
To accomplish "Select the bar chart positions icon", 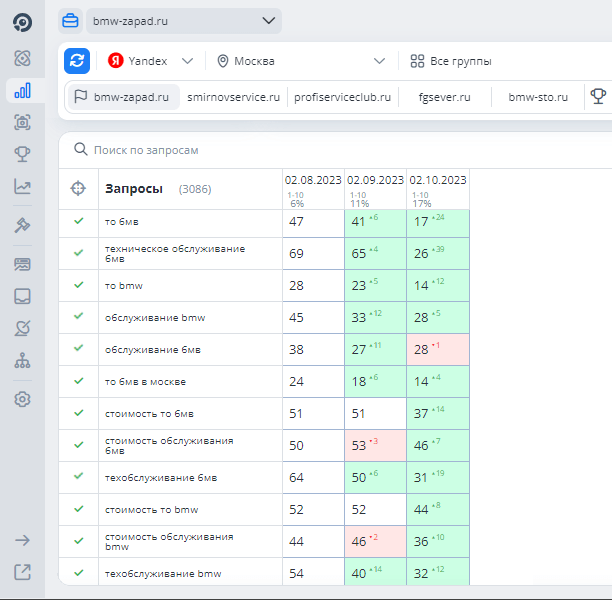I will [22, 90].
